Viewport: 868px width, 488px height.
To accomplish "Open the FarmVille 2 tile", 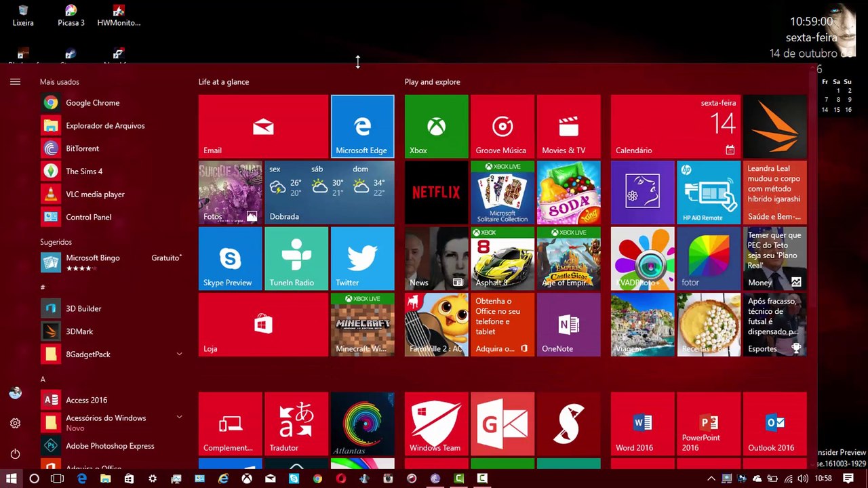I will pyautogui.click(x=437, y=325).
